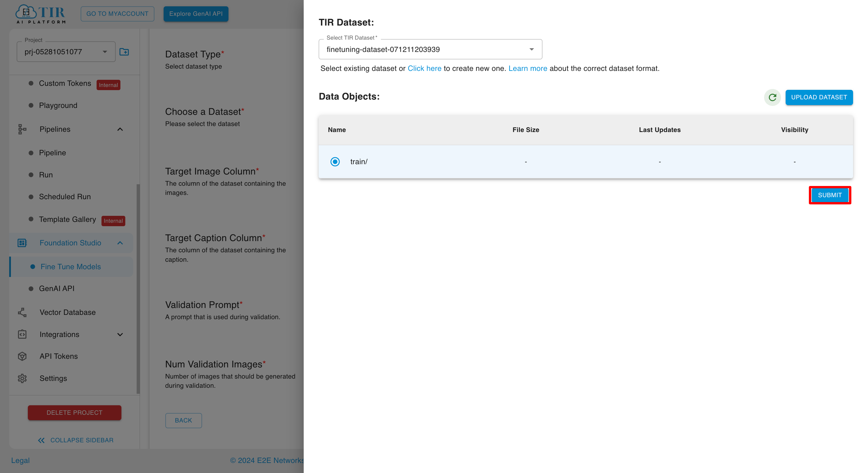Expand the Integrations chevron
Viewport: 868px width, 473px height.
(120, 335)
